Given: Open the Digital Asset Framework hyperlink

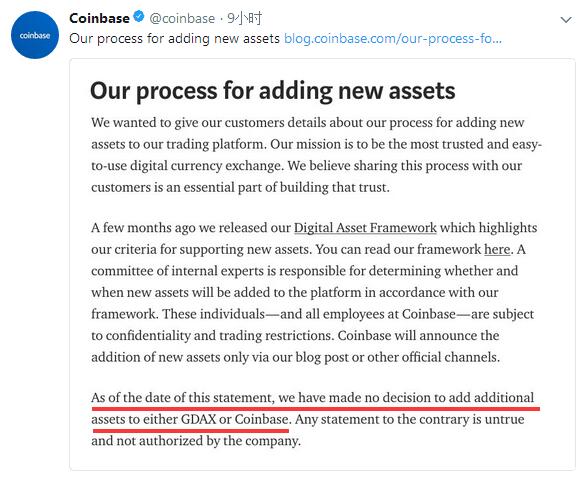Looking at the screenshot, I should coord(365,227).
